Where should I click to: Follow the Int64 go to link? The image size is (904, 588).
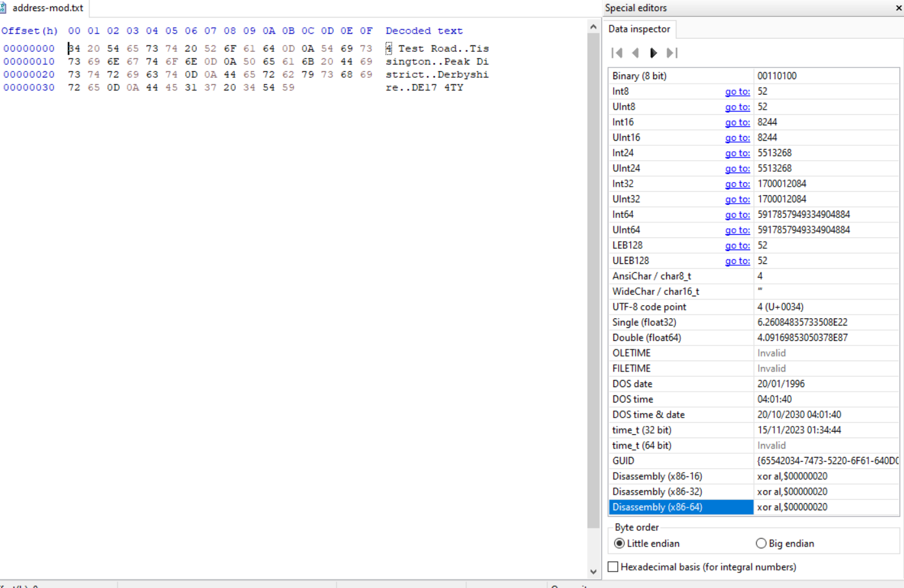pyautogui.click(x=737, y=215)
